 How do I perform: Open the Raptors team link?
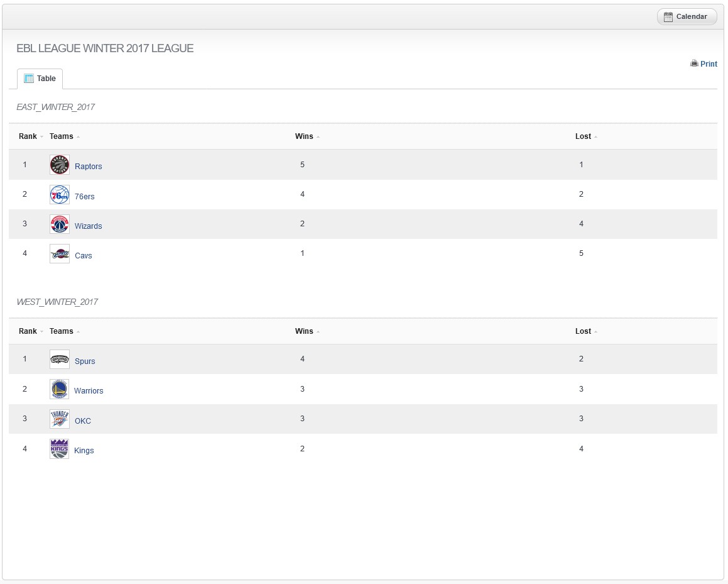click(x=88, y=167)
